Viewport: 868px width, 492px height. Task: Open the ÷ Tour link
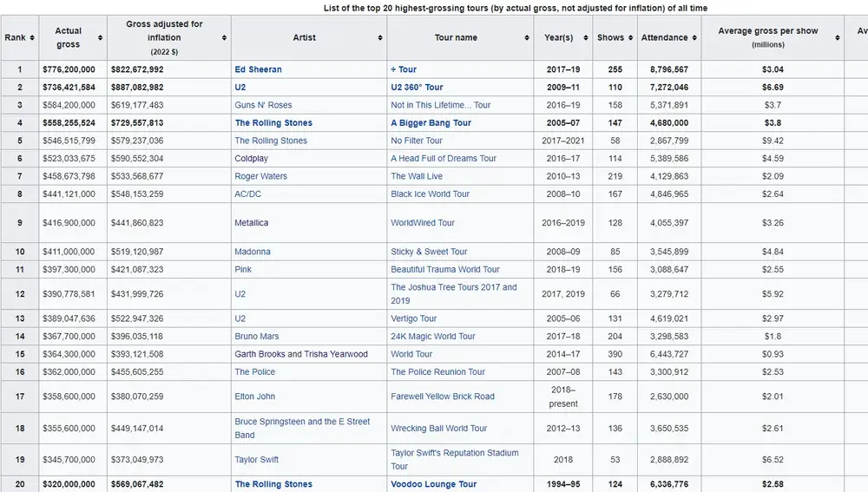coord(404,69)
